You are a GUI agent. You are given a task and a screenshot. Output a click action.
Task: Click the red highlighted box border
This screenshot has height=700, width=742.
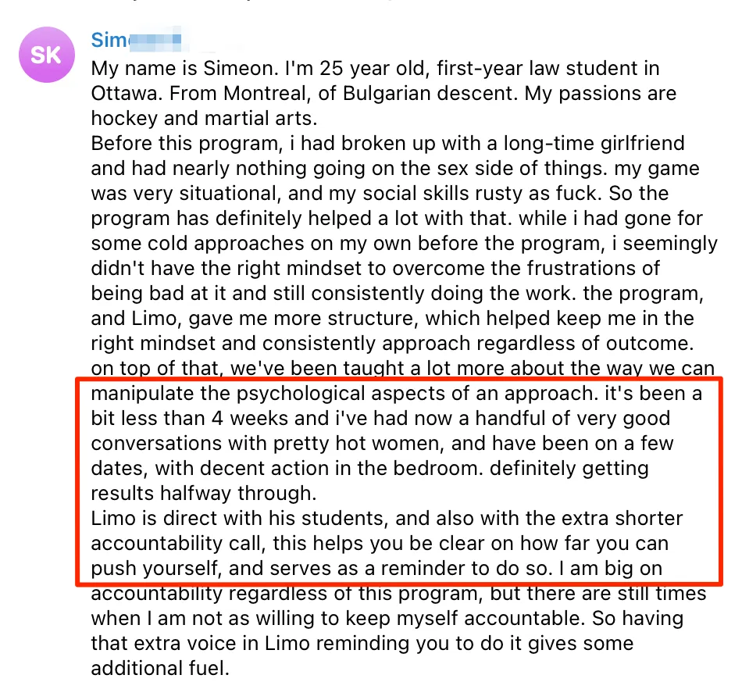click(x=398, y=378)
